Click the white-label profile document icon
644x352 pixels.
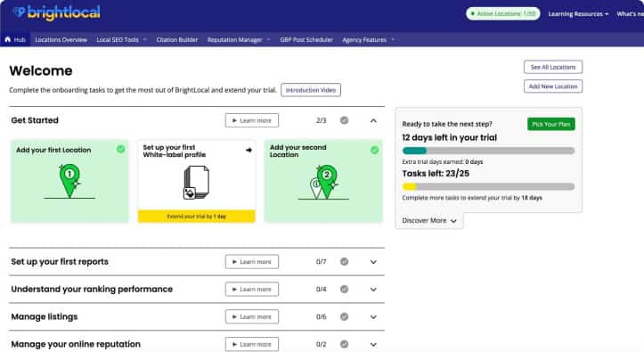(x=196, y=183)
